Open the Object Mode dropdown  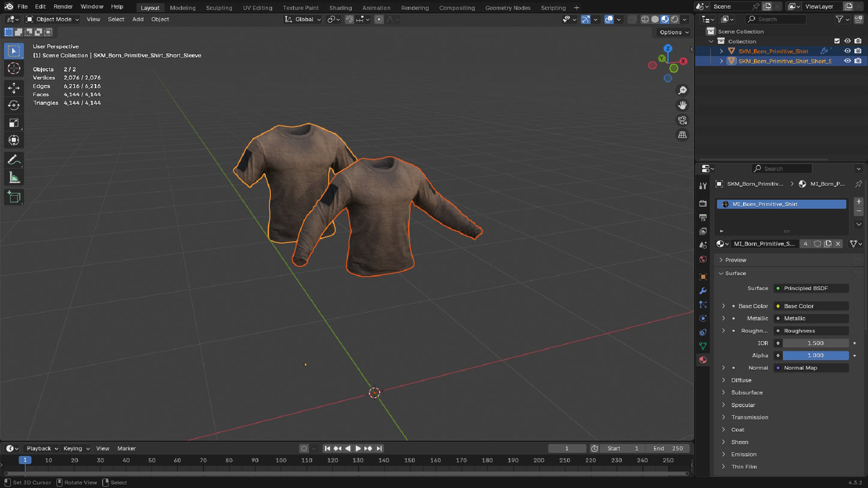coord(53,19)
